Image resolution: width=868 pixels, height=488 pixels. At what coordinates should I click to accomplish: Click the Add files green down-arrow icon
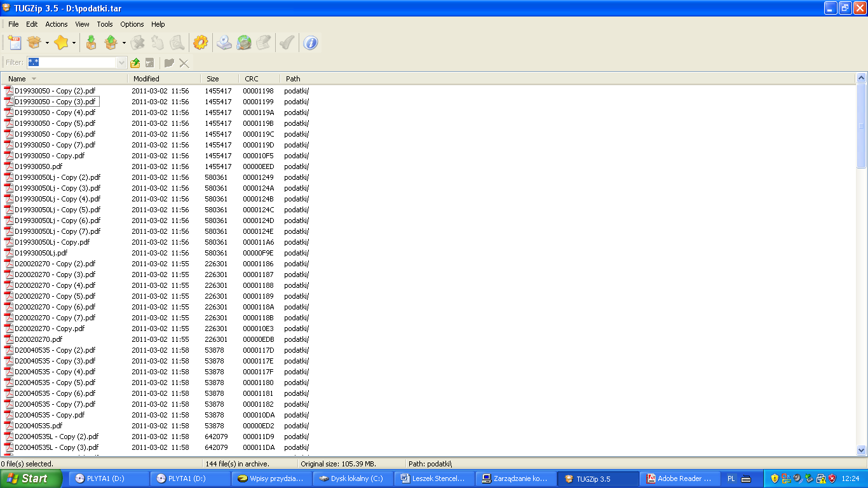click(92, 43)
